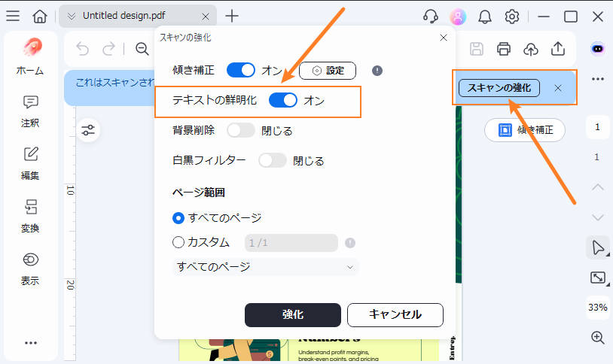
Task: Select the カスタム radio button
Action: 178,242
